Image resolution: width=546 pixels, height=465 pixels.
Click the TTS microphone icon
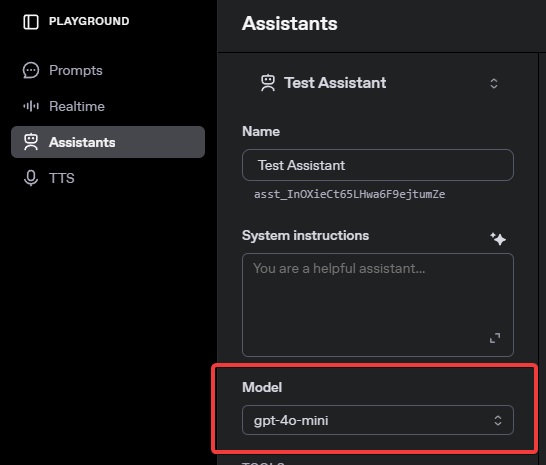point(31,178)
